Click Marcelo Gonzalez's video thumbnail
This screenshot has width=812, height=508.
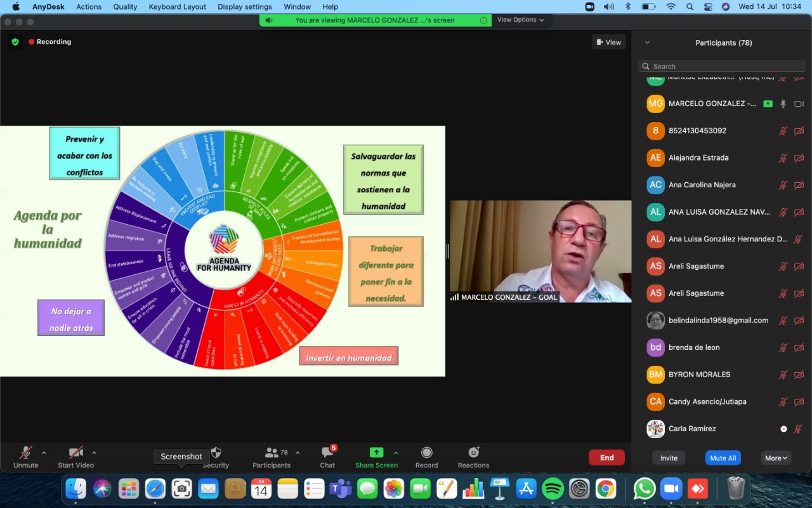point(540,251)
